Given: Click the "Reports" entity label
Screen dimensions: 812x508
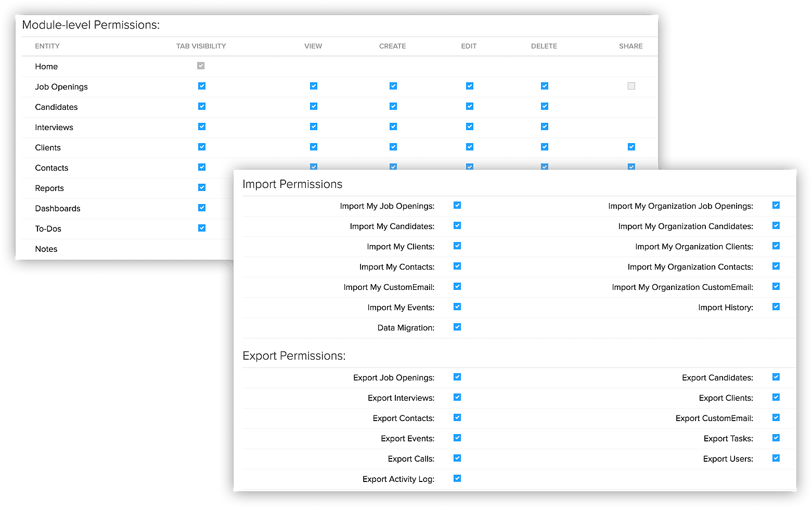Looking at the screenshot, I should click(49, 188).
